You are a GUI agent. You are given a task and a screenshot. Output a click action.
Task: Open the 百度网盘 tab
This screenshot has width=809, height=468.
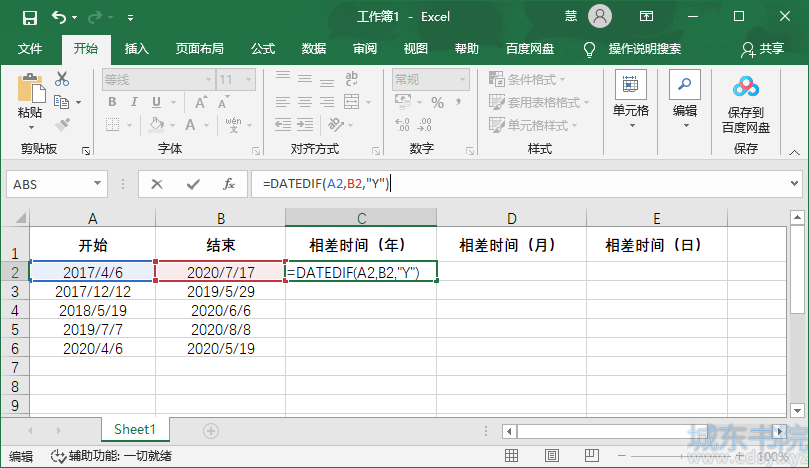tap(530, 49)
